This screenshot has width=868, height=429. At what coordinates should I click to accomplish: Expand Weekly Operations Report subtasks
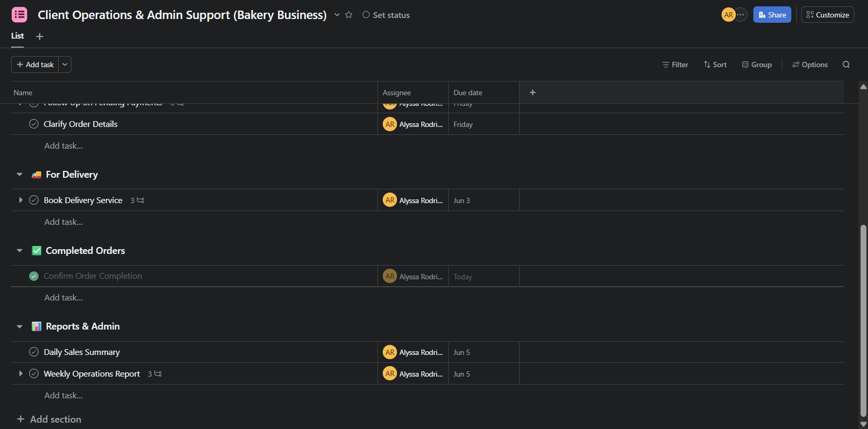click(x=21, y=373)
